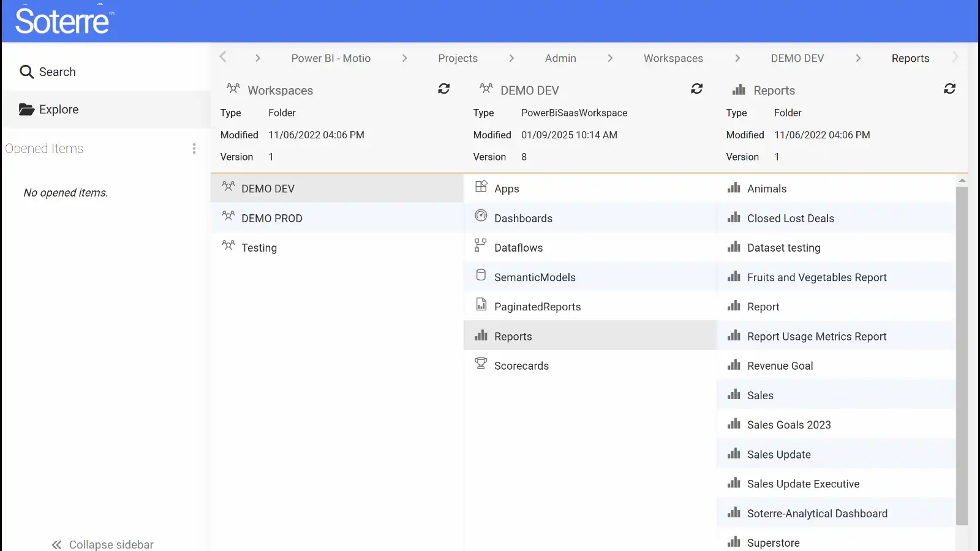Click refresh icon in Reports column

[x=949, y=89]
